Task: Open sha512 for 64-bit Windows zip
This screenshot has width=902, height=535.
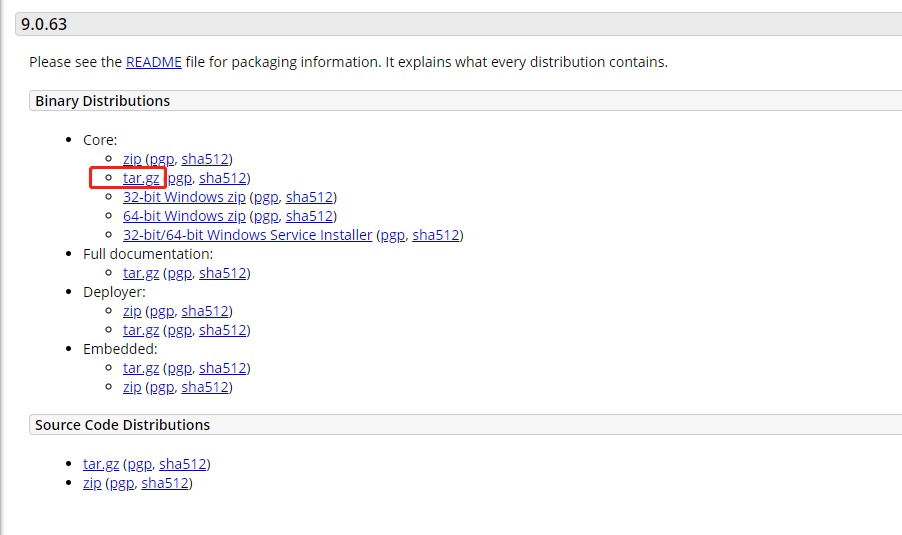Action: [x=309, y=216]
